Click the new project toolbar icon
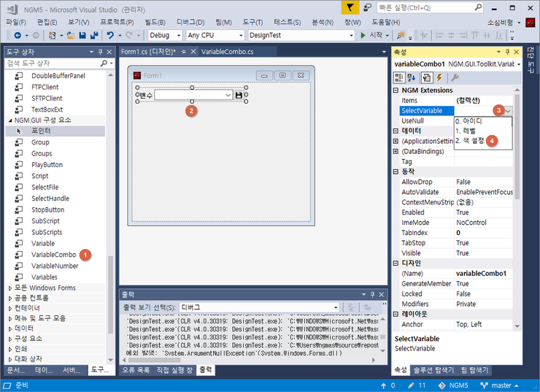The width and height of the screenshot is (540, 392). 53,35
